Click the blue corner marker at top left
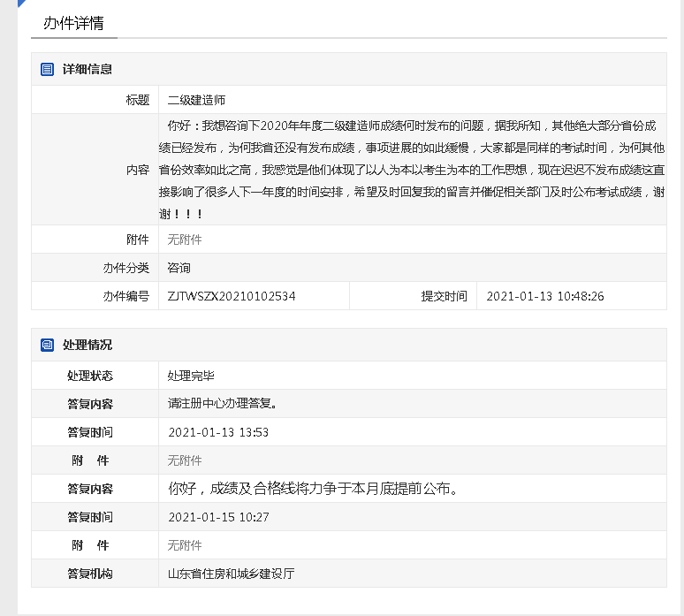This screenshot has height=616, width=684. (21, 4)
